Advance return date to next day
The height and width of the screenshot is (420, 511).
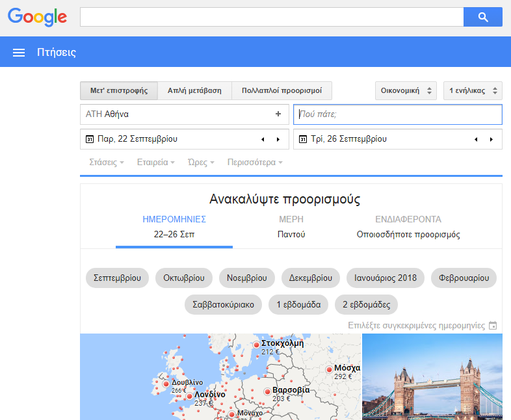491,139
